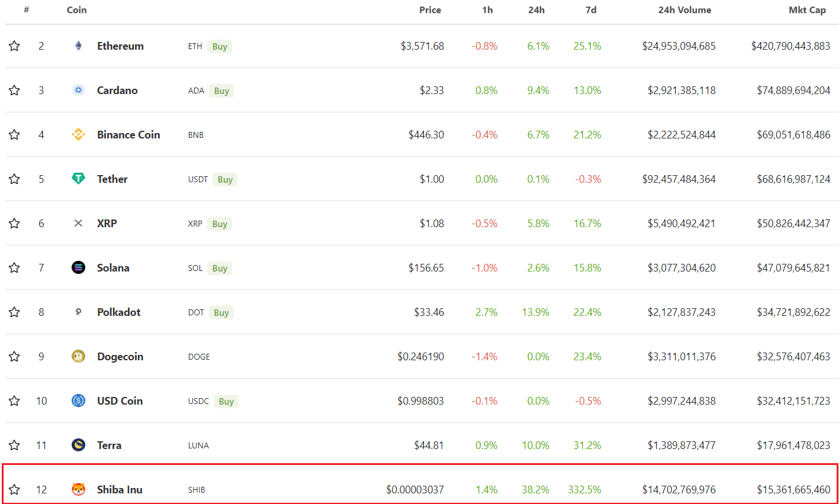Open the Ethereum coin page
The image size is (839, 504).
coord(120,46)
